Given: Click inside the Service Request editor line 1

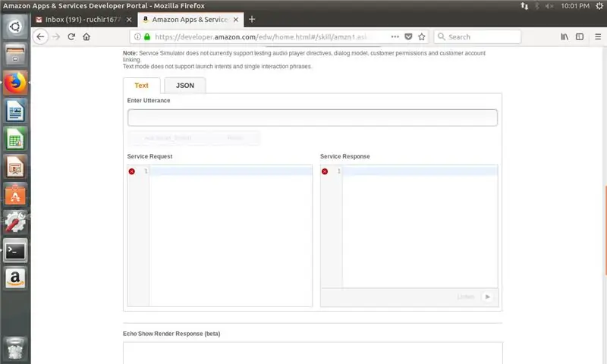Looking at the screenshot, I should [x=231, y=171].
